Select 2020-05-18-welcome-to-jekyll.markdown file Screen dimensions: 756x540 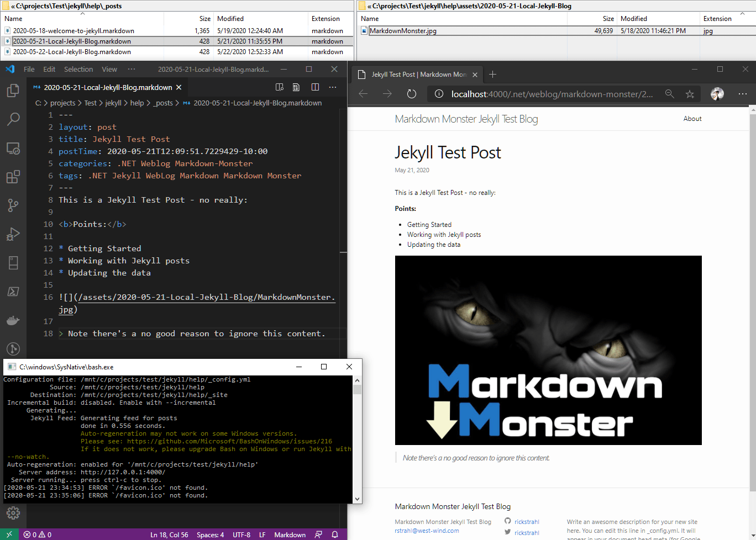(73, 31)
